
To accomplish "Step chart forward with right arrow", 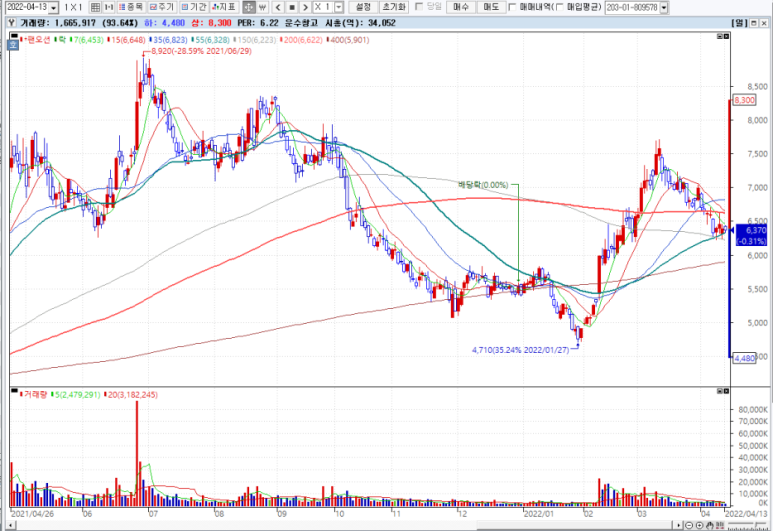I will [305, 7].
